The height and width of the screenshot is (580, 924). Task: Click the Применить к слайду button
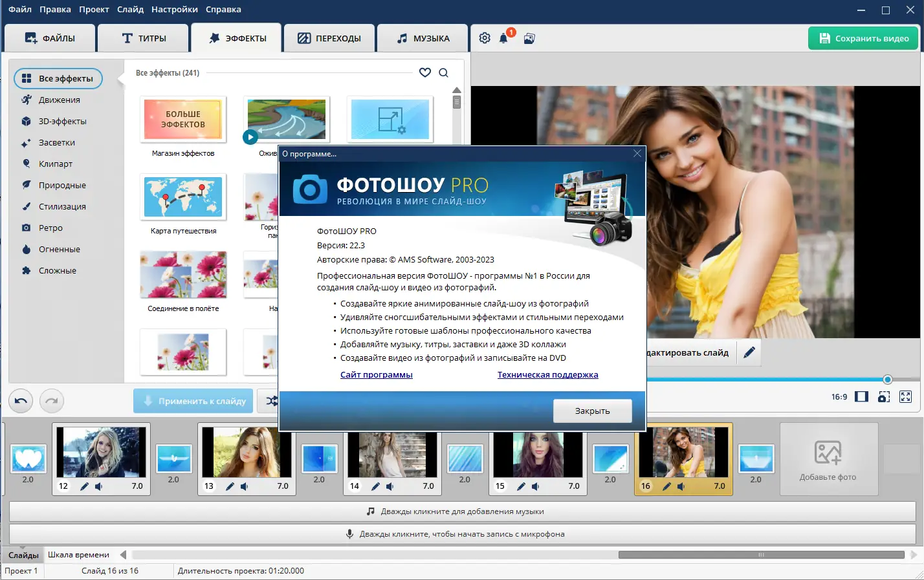tap(194, 401)
